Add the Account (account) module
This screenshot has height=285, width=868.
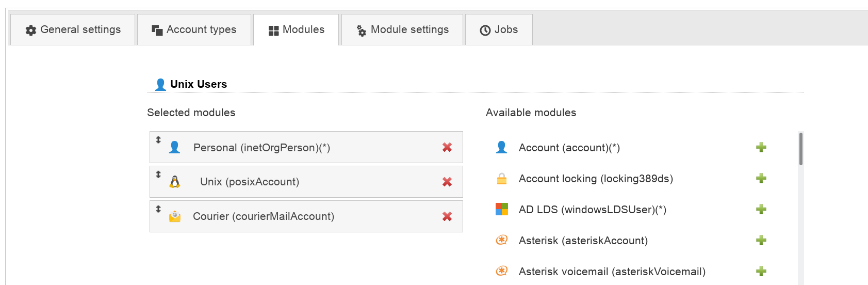click(761, 148)
